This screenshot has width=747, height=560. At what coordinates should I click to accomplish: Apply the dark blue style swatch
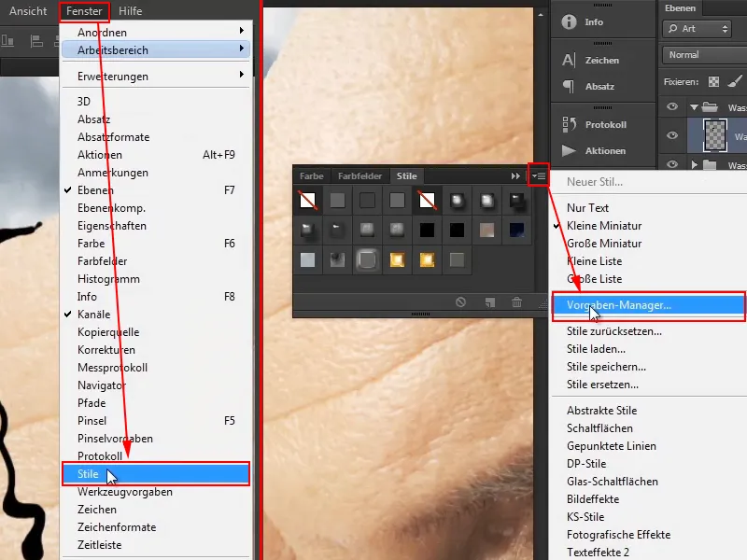(x=516, y=230)
